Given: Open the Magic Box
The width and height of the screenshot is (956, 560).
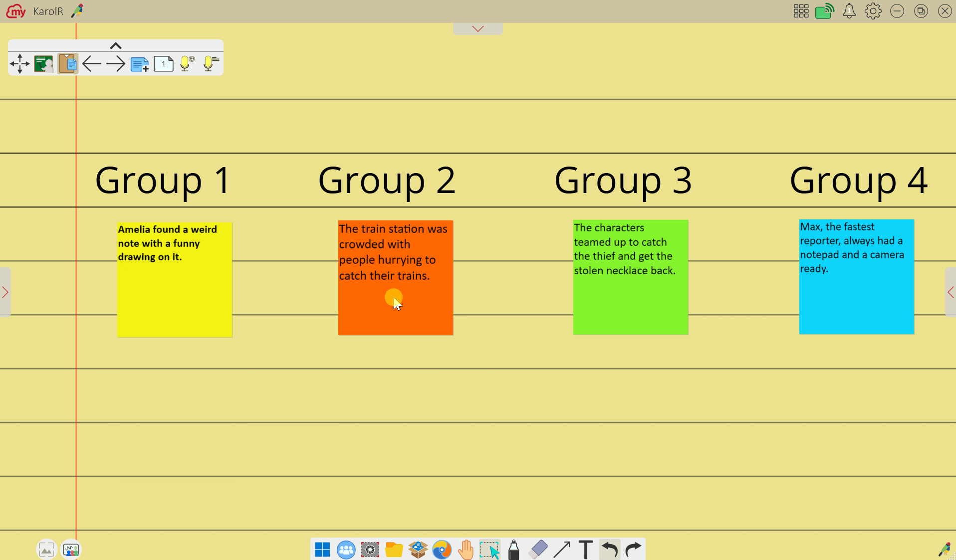Looking at the screenshot, I should [418, 550].
